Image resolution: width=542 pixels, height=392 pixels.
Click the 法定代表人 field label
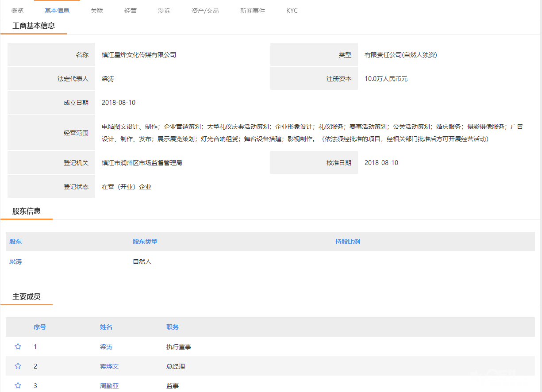[73, 79]
